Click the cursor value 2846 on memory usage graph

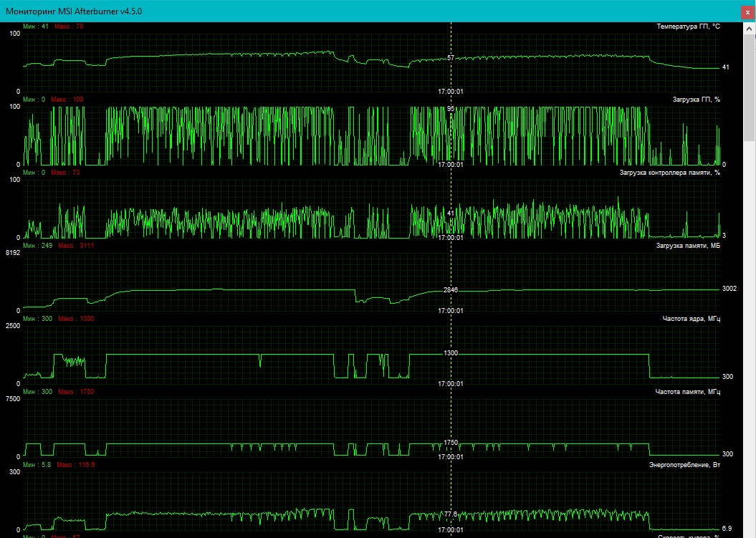[451, 289]
